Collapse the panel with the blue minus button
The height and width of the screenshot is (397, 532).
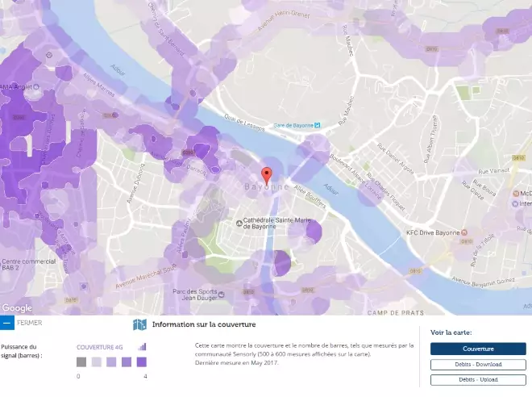(x=7, y=324)
